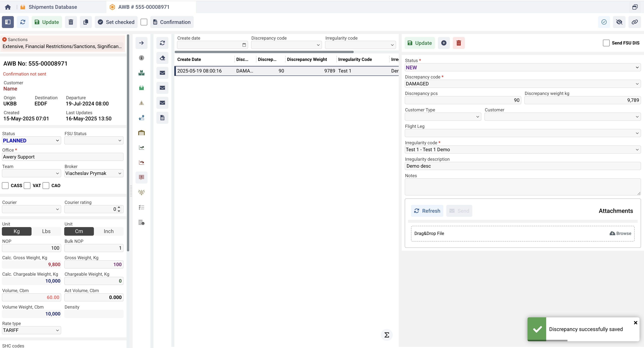Switch weight unit to Lbs
The image size is (644, 348).
46,231
